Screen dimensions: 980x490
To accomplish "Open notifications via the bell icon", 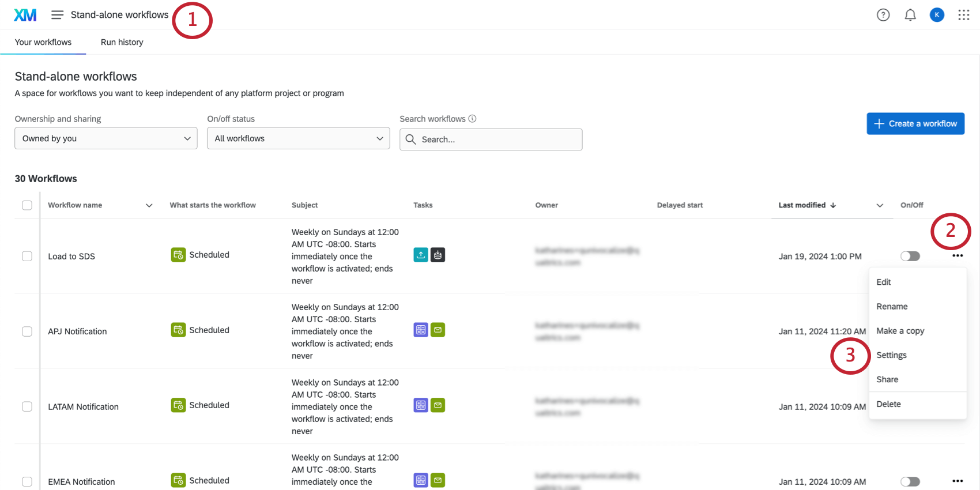I will [910, 15].
